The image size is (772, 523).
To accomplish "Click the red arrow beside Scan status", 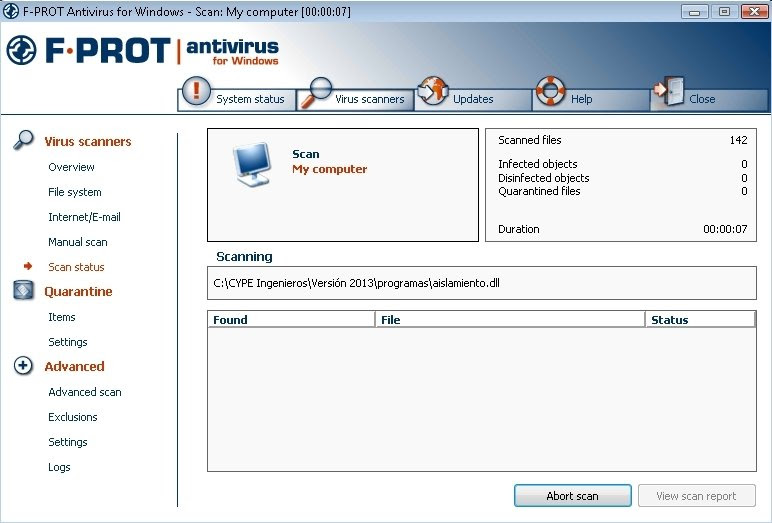I will coord(28,266).
